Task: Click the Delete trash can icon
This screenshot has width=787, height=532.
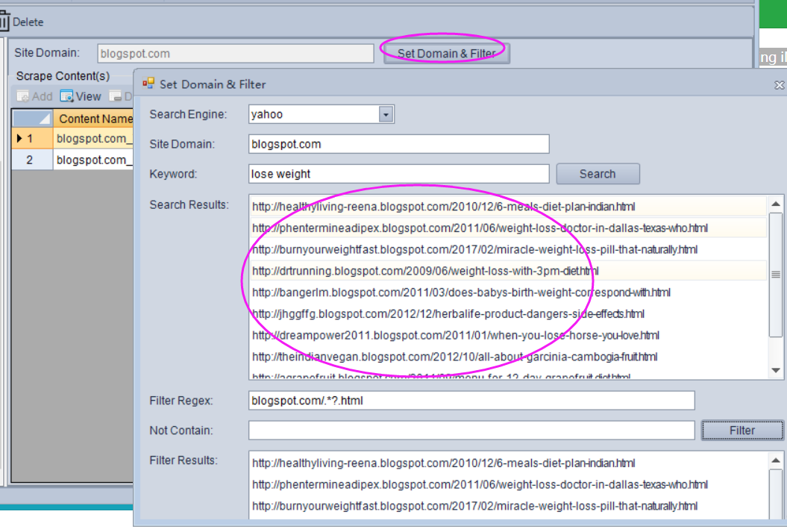Action: [4, 22]
